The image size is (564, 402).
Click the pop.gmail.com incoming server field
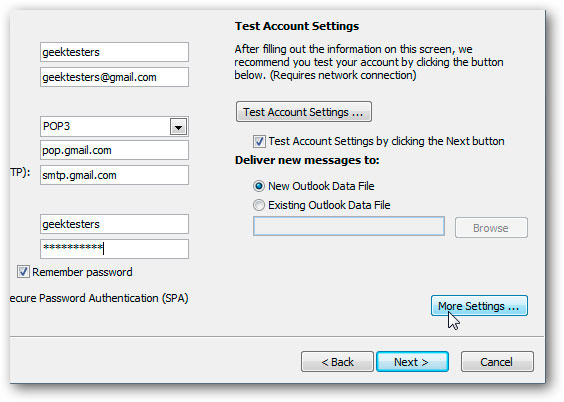click(x=114, y=150)
